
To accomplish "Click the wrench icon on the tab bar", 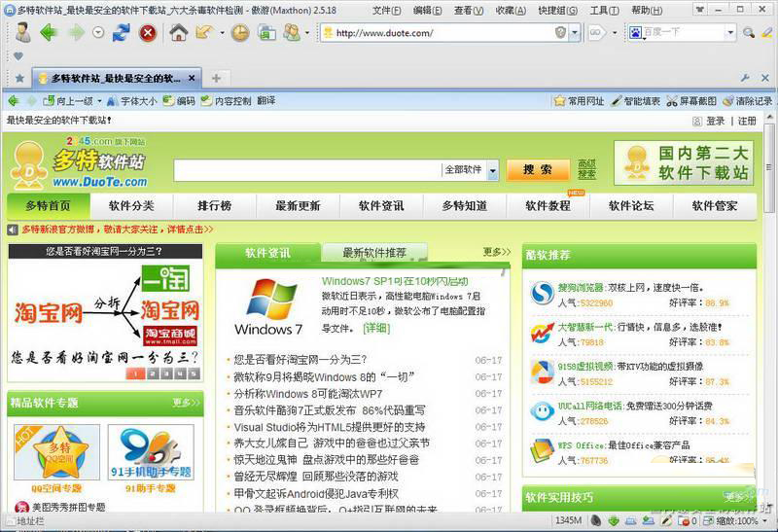I will [745, 78].
